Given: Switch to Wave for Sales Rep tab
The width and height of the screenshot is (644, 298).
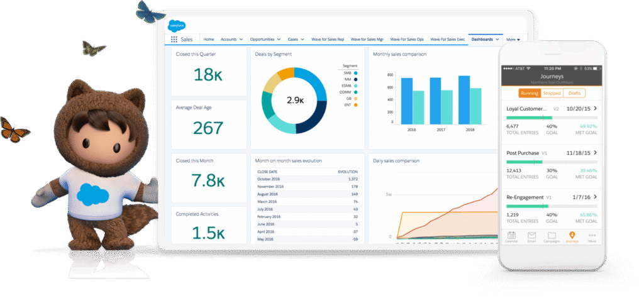Looking at the screenshot, I should (x=328, y=40).
